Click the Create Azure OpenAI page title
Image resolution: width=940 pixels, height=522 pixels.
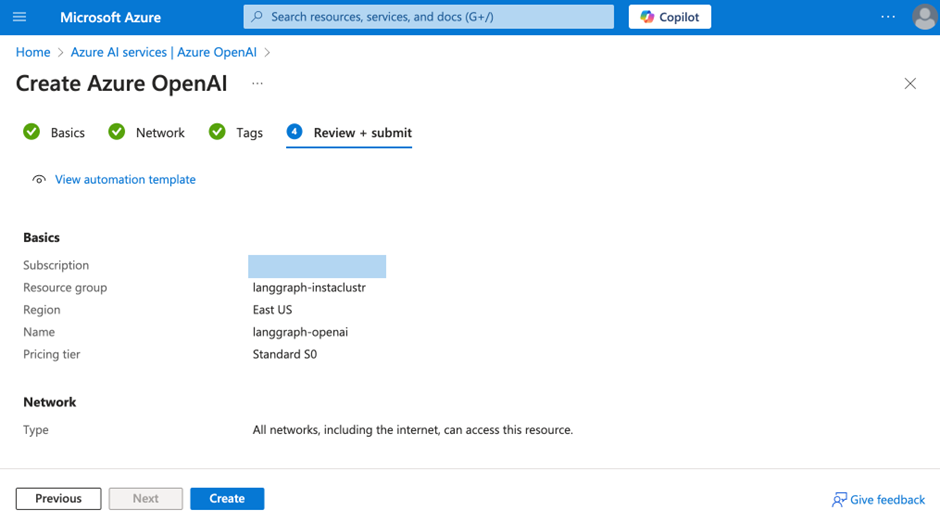click(x=121, y=83)
